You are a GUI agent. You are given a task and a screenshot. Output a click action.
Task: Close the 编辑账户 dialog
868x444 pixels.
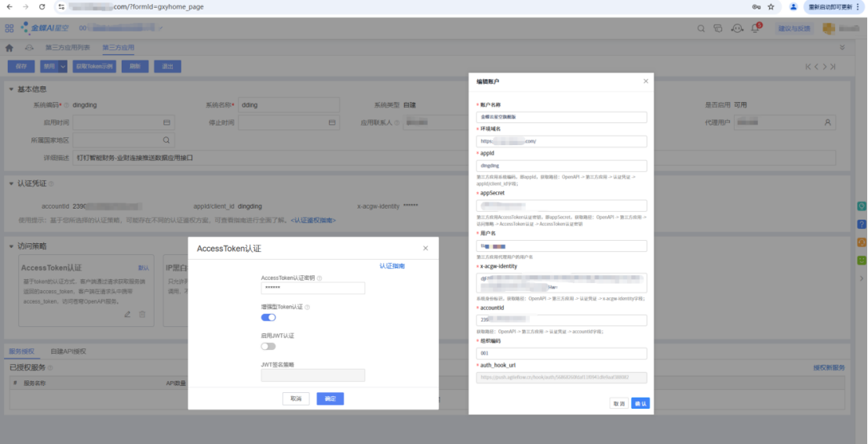[x=646, y=81]
